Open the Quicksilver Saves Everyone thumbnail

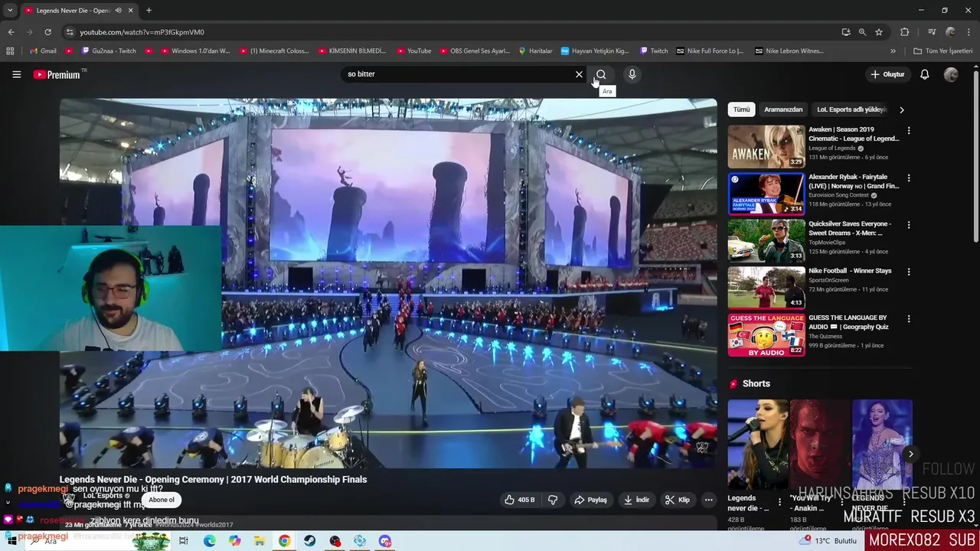[x=766, y=241]
